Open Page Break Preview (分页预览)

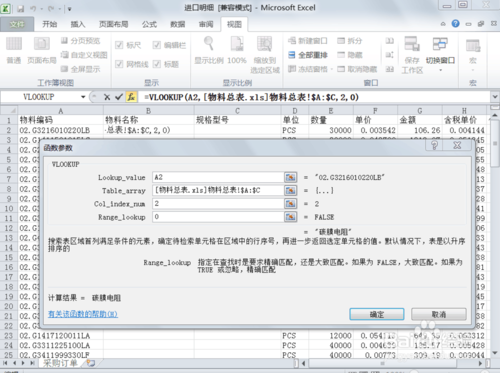(x=80, y=41)
